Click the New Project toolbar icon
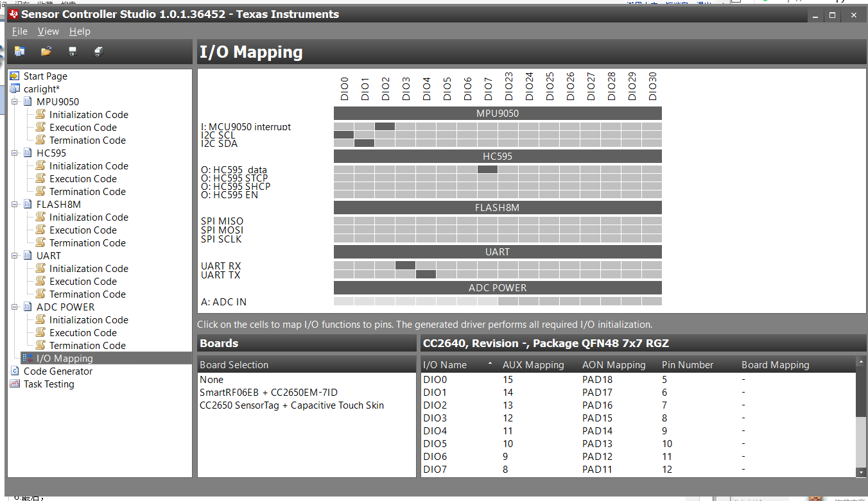The image size is (868, 501). 19,51
